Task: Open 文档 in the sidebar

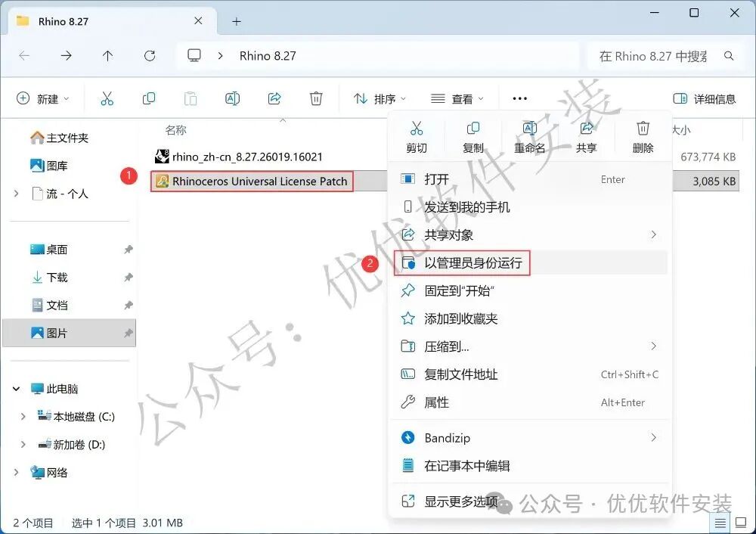Action: pos(48,306)
